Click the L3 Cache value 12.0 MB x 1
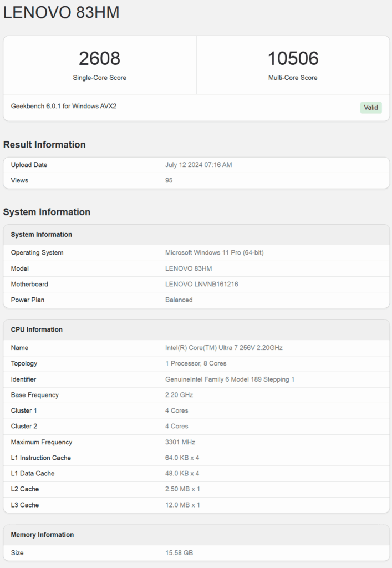392x568 pixels. pos(182,505)
